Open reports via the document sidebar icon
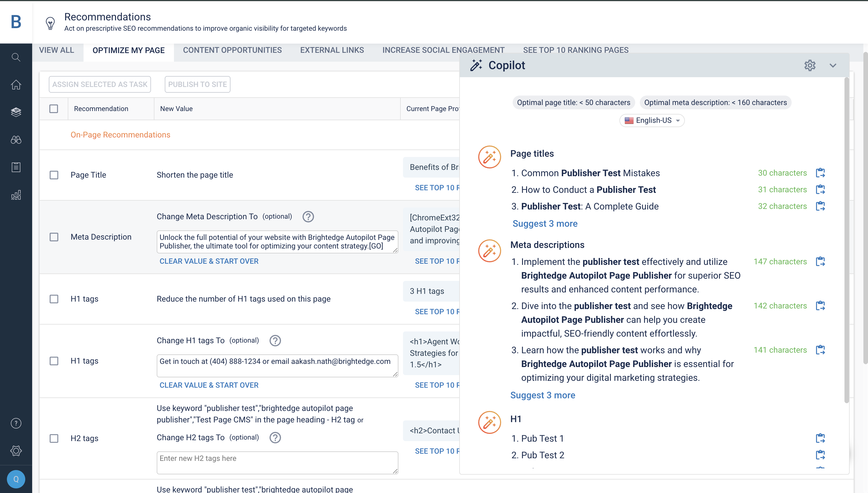Screen dimensions: 868x493 pyautogui.click(x=16, y=167)
